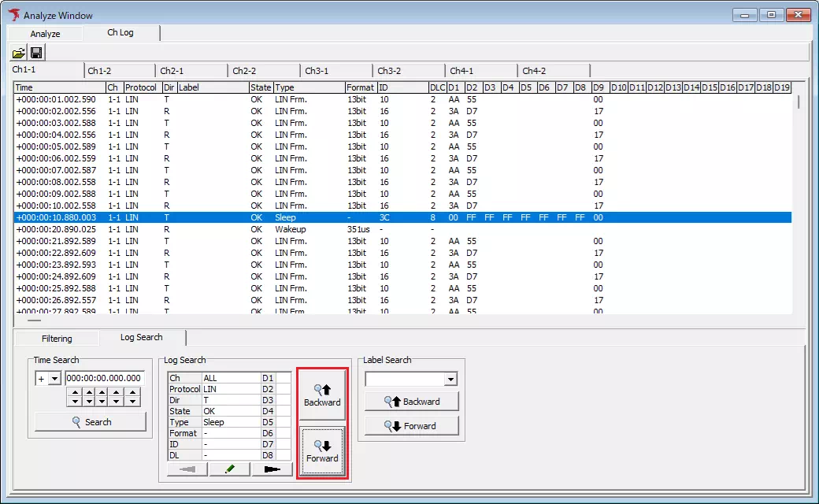Decrement the last Time Search spinner down arrow
The width and height of the screenshot is (819, 504).
click(133, 402)
